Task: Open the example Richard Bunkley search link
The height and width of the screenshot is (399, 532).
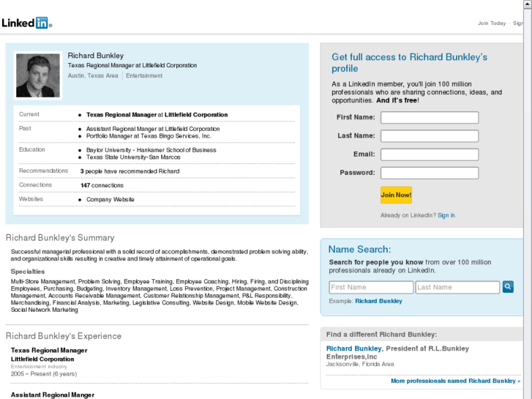Action: pyautogui.click(x=378, y=301)
